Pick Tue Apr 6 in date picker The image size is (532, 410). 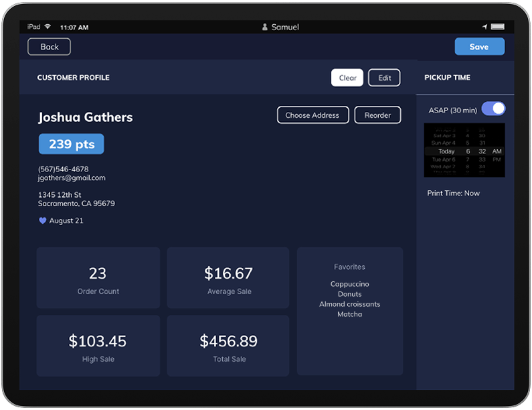tap(444, 159)
